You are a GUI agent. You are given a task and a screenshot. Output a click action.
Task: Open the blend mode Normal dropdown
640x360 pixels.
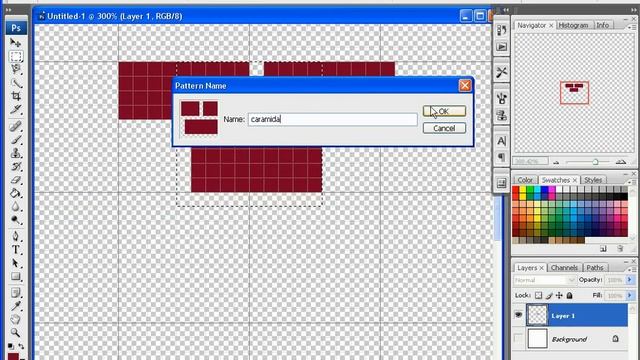[544, 280]
